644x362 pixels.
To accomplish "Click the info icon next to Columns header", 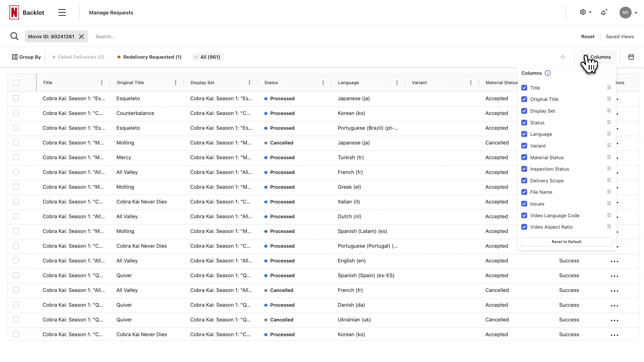I will click(548, 73).
